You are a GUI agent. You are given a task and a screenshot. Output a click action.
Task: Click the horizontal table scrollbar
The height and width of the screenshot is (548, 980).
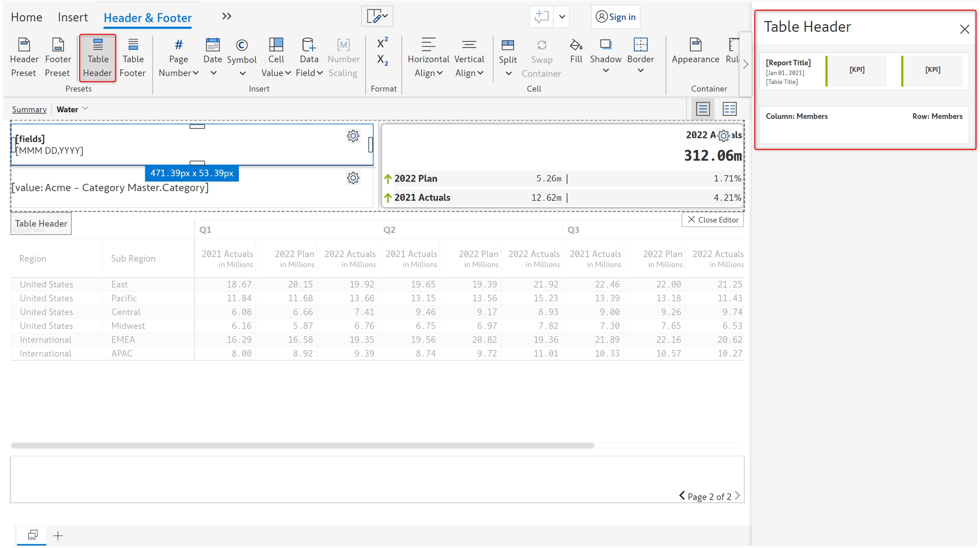pyautogui.click(x=302, y=445)
